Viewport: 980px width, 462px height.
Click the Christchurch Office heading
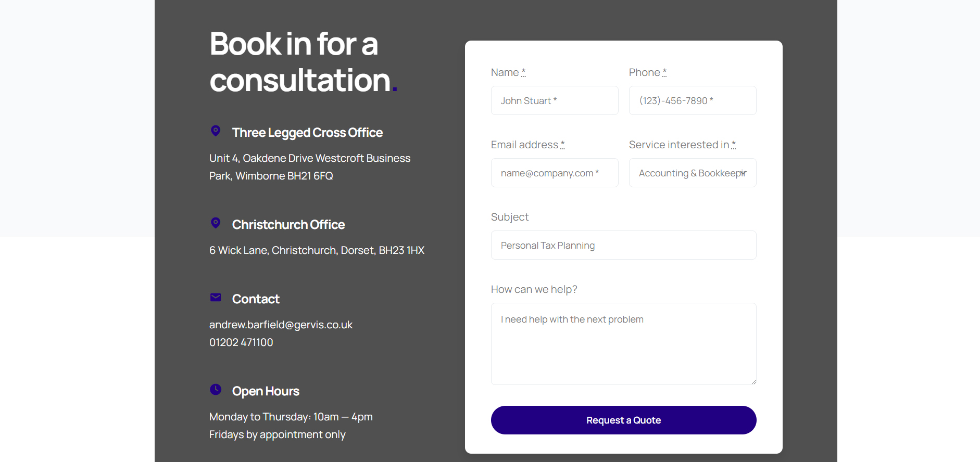pos(288,225)
